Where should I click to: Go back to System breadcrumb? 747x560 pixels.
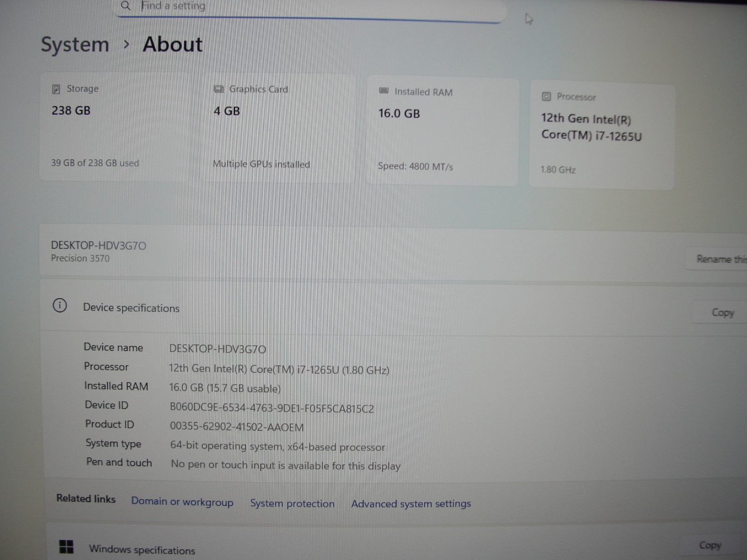(x=75, y=45)
